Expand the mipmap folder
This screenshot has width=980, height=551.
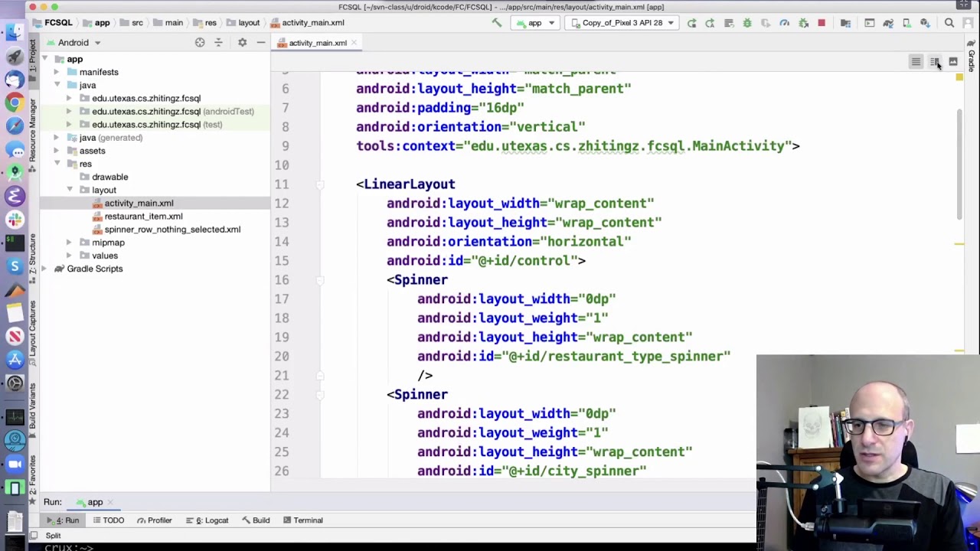pos(69,243)
